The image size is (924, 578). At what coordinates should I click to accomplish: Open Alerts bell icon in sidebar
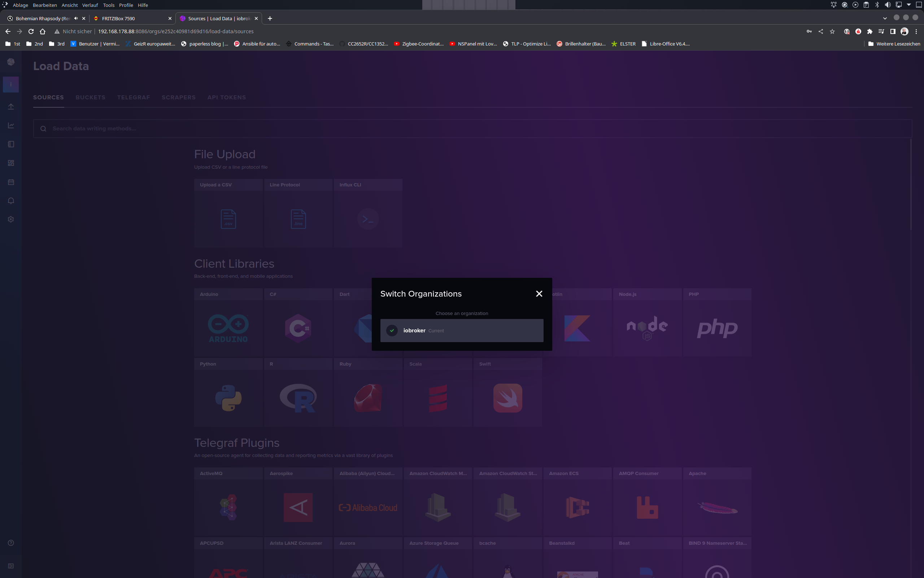11,201
